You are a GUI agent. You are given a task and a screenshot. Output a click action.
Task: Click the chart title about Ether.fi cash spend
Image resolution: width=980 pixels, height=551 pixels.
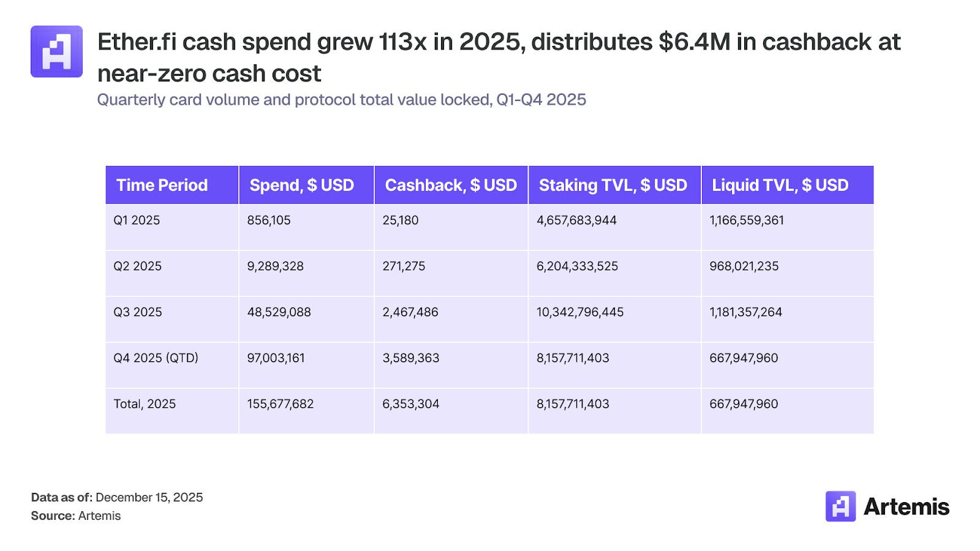[x=499, y=58]
